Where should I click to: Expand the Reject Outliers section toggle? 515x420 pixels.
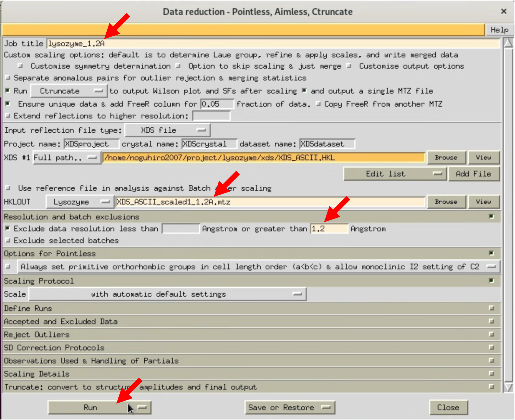coord(491,334)
